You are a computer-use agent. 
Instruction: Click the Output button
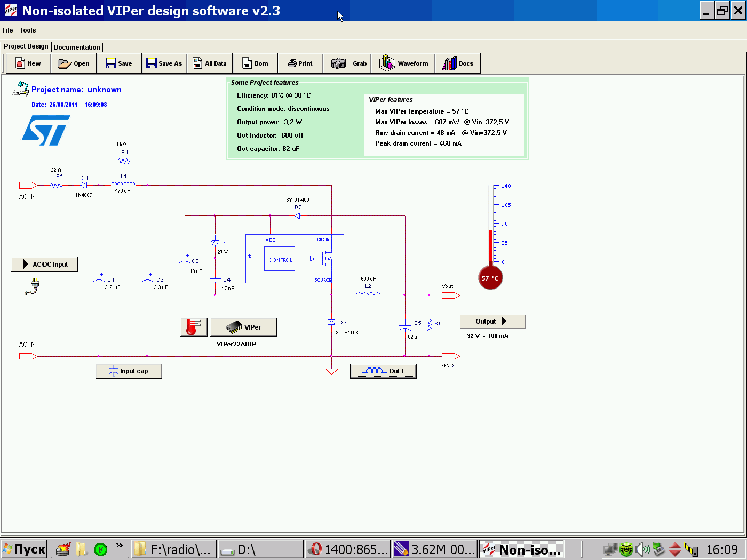click(x=492, y=322)
